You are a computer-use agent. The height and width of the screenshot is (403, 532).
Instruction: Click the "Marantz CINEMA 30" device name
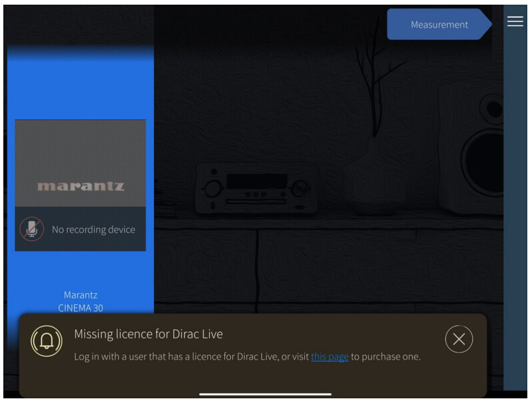coord(81,302)
